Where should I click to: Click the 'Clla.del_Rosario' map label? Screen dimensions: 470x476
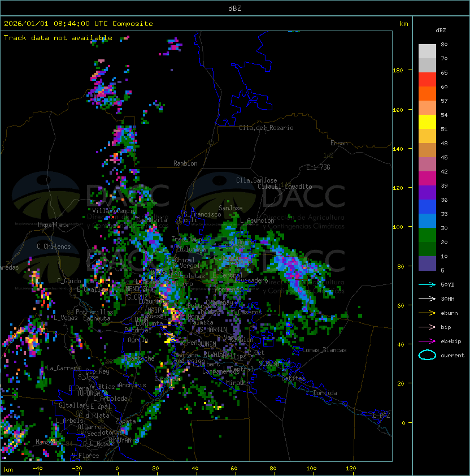point(266,128)
